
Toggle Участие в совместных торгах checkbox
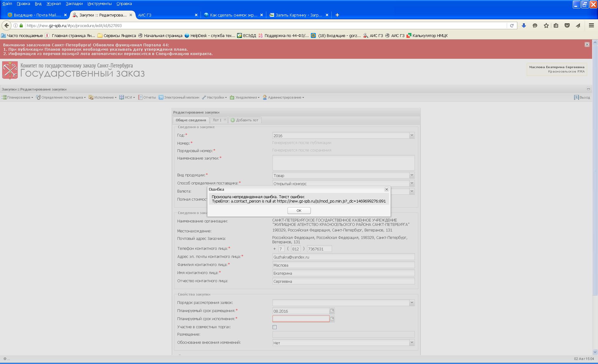coord(274,327)
